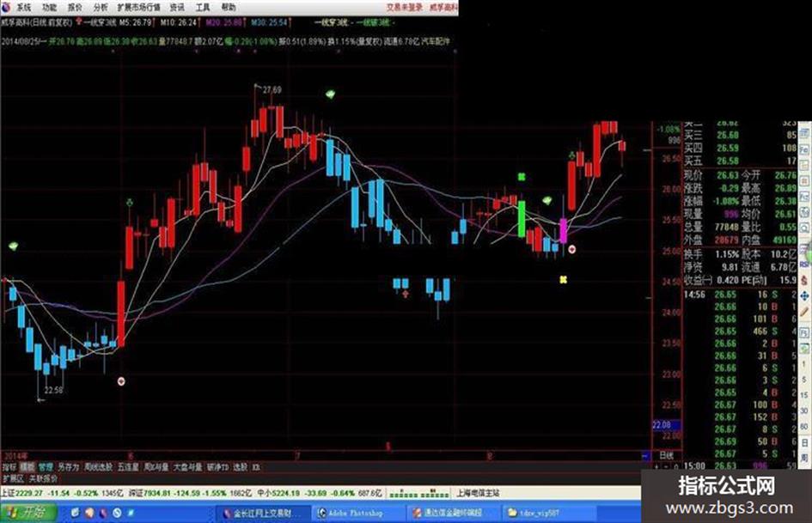
Task: Click the dollar sign icon in right sidebar
Action: click(x=804, y=281)
